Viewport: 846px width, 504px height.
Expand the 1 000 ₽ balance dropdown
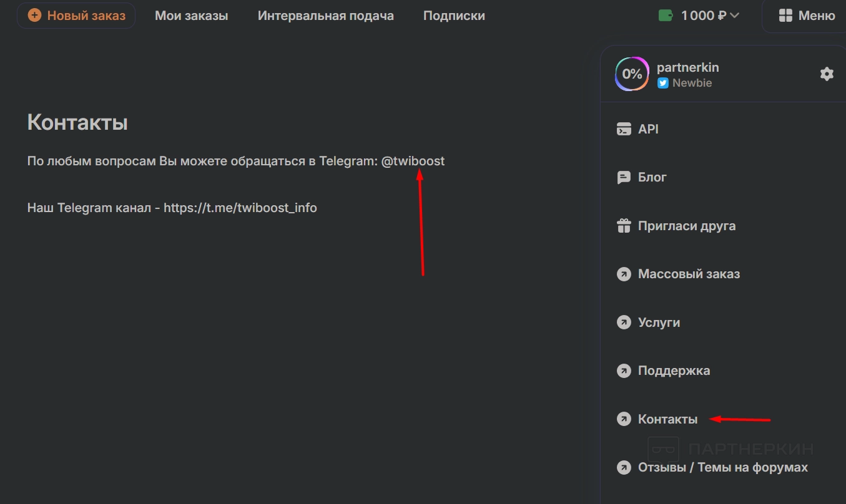pos(734,16)
